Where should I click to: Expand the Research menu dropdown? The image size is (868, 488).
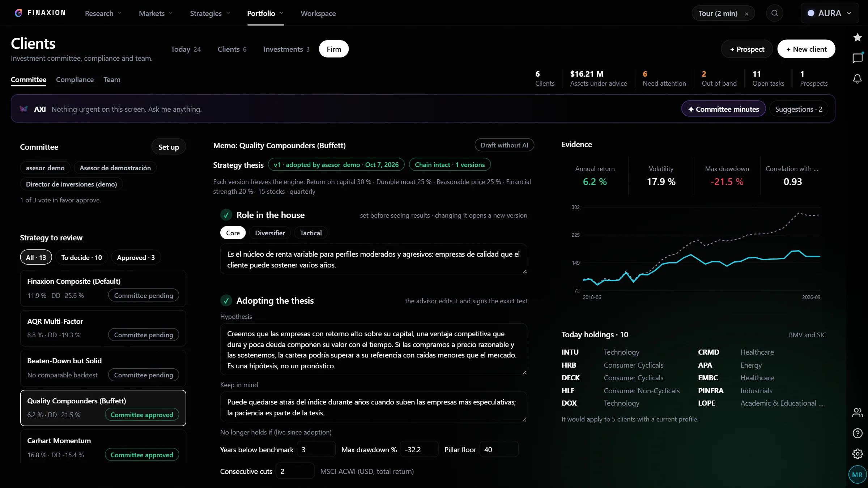[103, 13]
